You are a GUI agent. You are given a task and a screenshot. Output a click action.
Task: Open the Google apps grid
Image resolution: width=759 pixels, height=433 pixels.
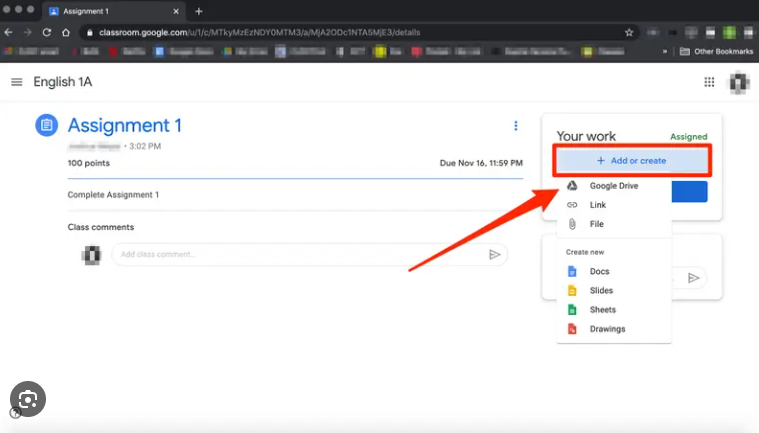point(710,83)
